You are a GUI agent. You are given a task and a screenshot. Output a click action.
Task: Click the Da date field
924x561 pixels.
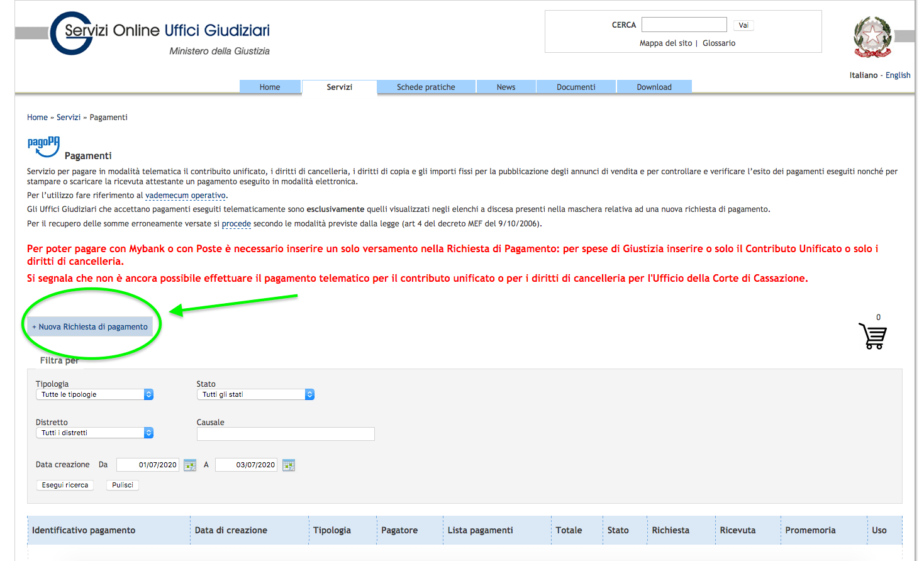(148, 465)
